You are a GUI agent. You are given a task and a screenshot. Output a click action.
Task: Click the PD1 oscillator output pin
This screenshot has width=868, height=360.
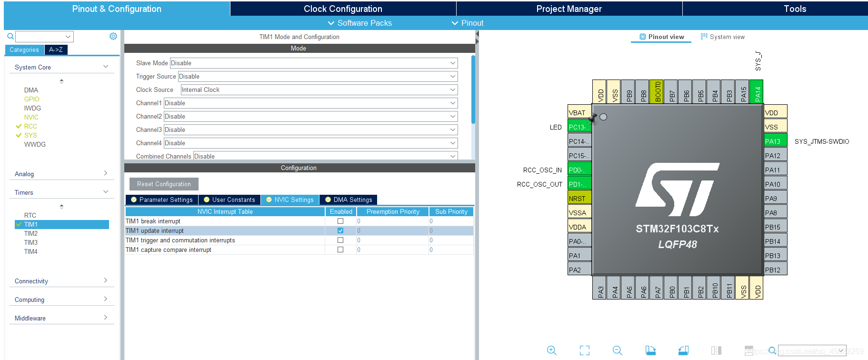[579, 184]
